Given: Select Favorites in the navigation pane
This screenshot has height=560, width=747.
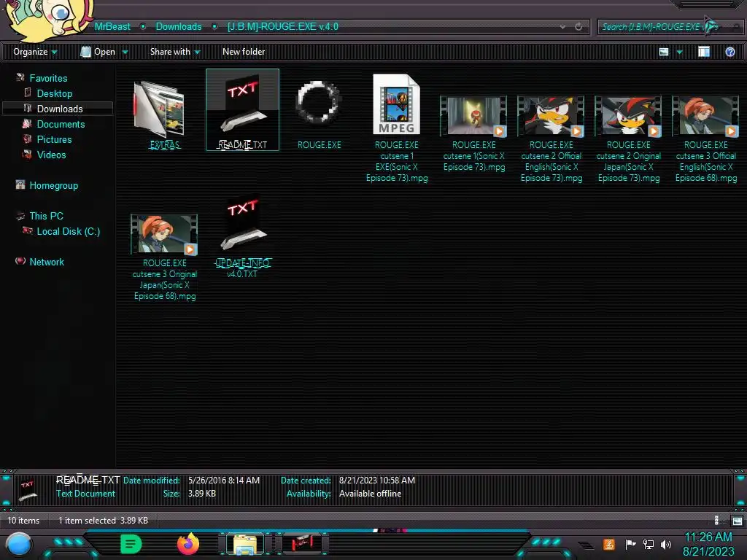Looking at the screenshot, I should click(48, 78).
